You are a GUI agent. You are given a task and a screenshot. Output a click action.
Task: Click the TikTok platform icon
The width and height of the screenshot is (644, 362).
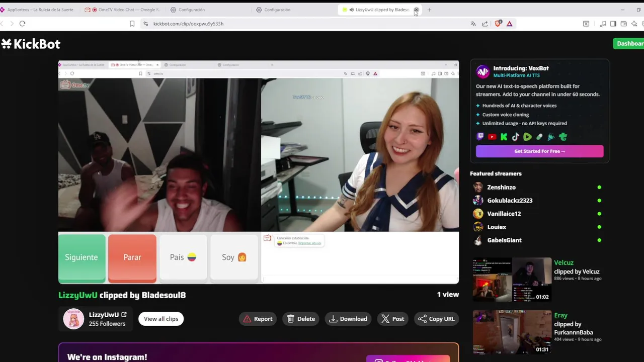(515, 137)
